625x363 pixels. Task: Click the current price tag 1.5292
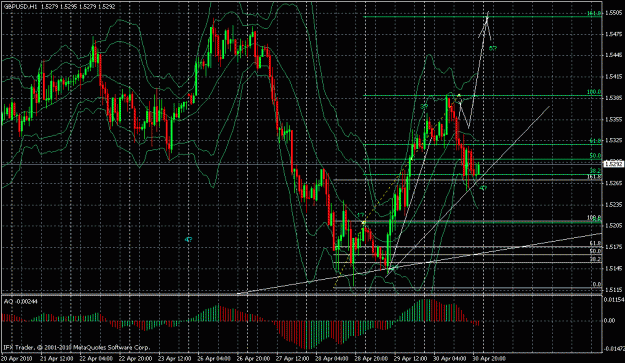(x=613, y=164)
